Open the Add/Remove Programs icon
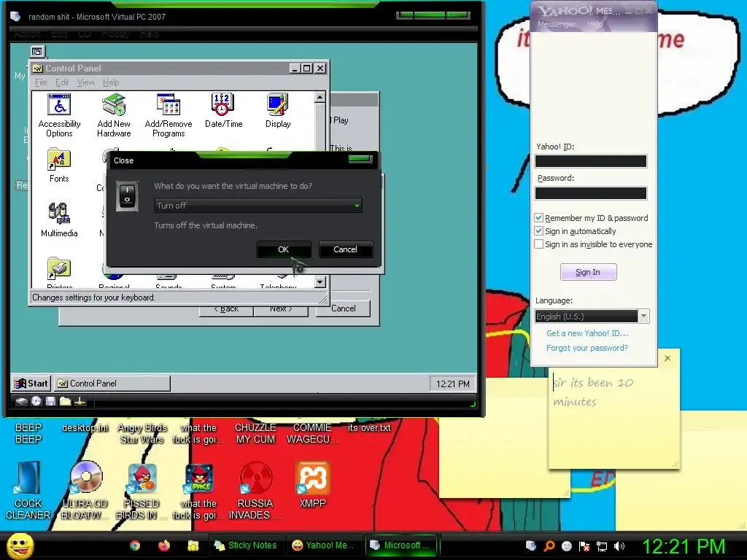 click(x=169, y=116)
